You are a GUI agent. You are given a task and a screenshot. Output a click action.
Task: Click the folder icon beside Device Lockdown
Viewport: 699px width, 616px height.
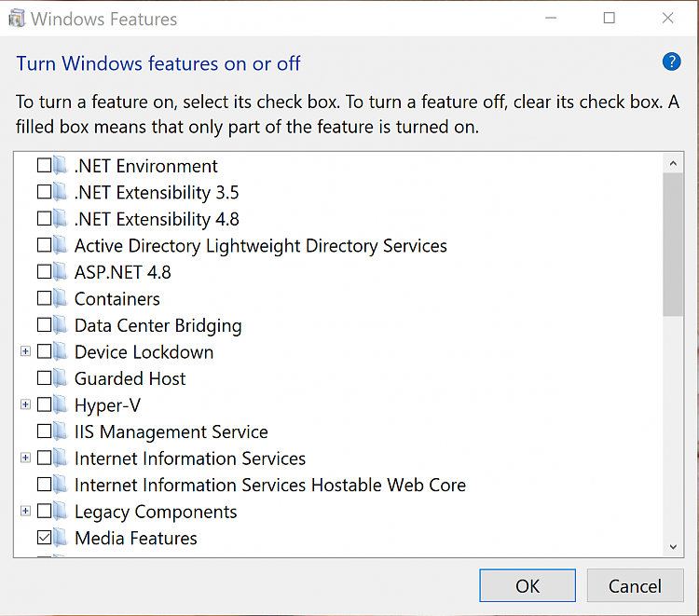(61, 351)
